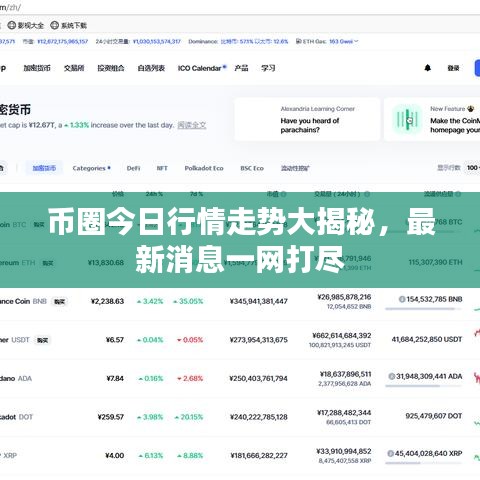Select the DeFi filter tab
480x480 pixels.
pos(133,168)
